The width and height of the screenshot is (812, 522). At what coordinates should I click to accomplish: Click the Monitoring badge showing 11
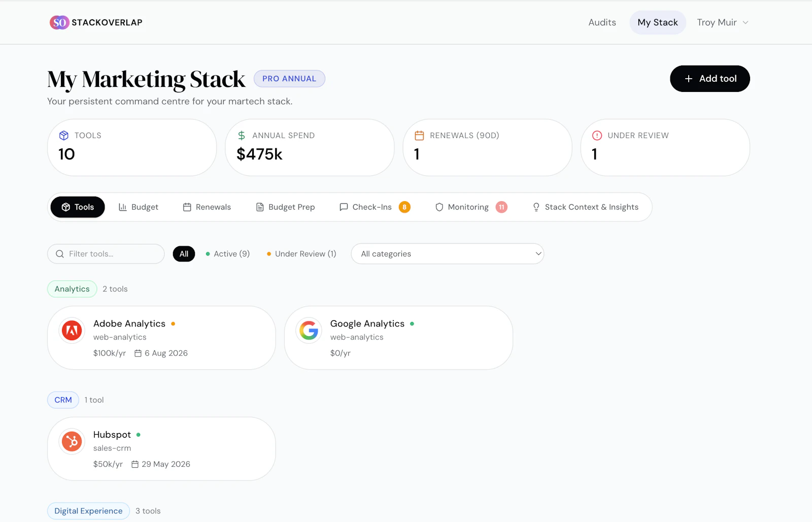click(x=501, y=207)
